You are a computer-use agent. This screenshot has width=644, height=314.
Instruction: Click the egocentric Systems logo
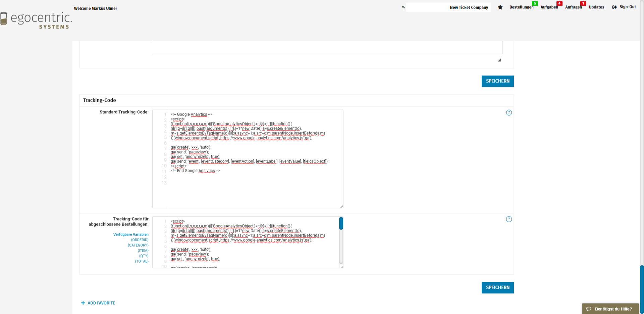36,21
